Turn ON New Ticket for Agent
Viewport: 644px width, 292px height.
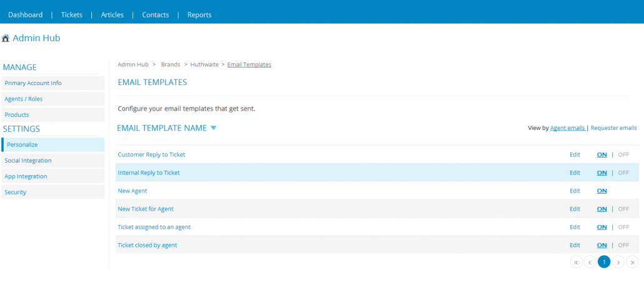(601, 209)
